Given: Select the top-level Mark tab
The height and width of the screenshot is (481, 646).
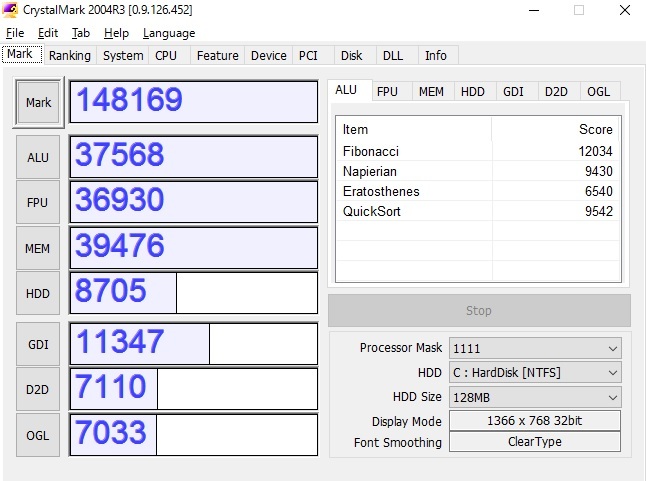Looking at the screenshot, I should (20, 54).
